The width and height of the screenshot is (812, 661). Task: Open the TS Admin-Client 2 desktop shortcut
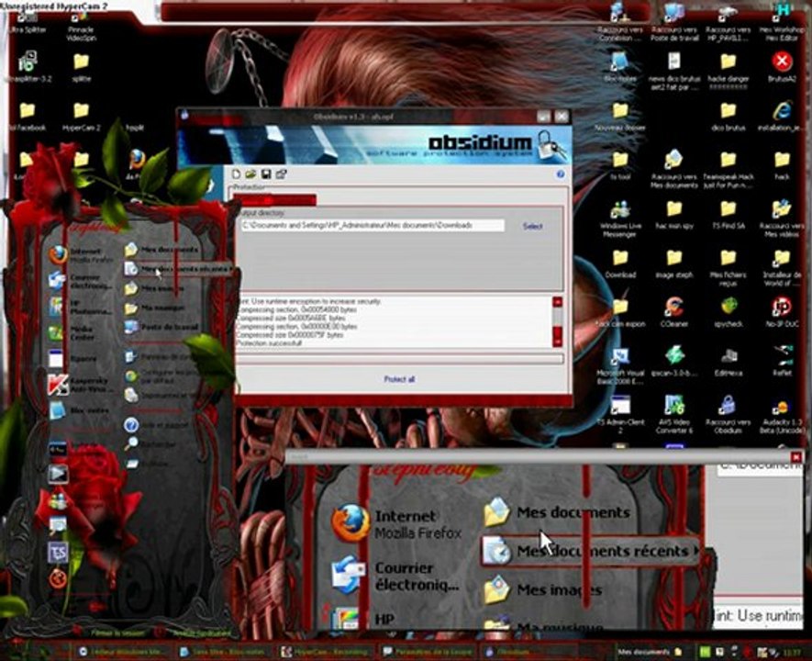pyautogui.click(x=620, y=414)
